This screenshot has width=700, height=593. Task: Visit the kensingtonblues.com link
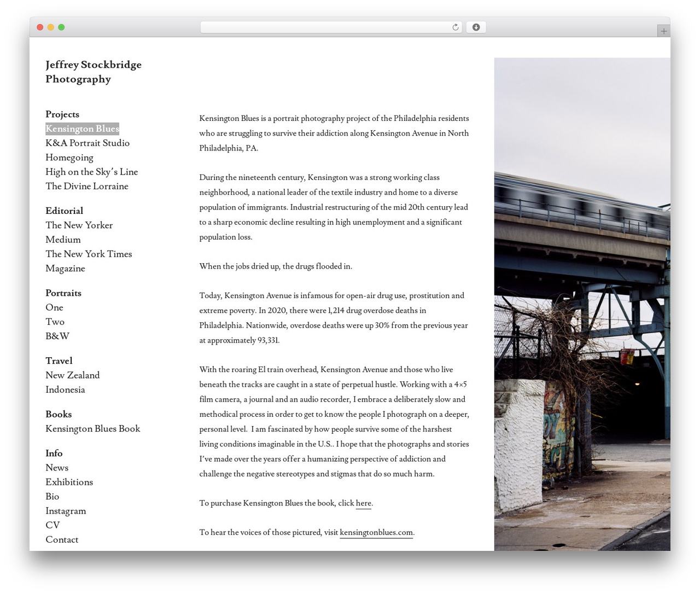[x=376, y=532]
